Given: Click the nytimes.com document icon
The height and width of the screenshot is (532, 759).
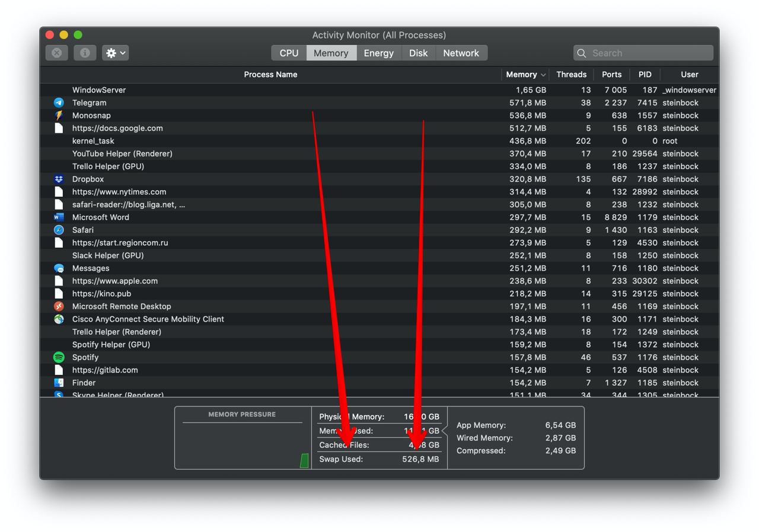Looking at the screenshot, I should coord(59,192).
